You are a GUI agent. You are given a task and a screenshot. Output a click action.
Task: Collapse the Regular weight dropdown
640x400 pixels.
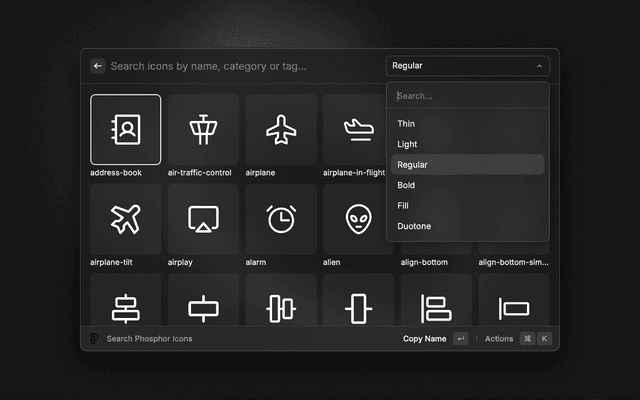[x=467, y=66]
